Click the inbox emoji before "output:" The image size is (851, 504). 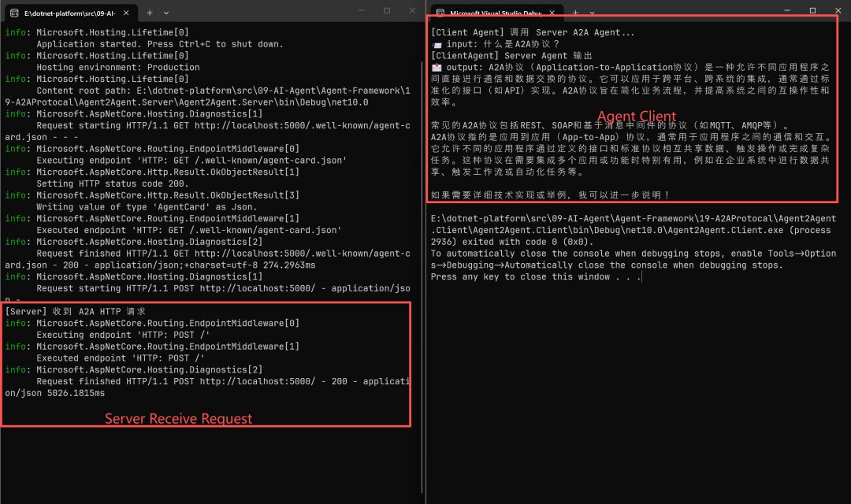tap(437, 67)
